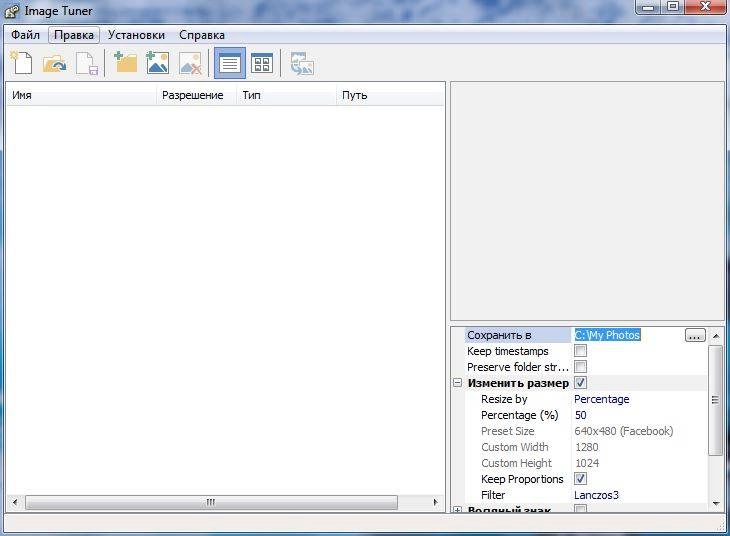Remove the selected image from the list
Image resolution: width=730 pixels, height=536 pixels.
click(x=190, y=63)
